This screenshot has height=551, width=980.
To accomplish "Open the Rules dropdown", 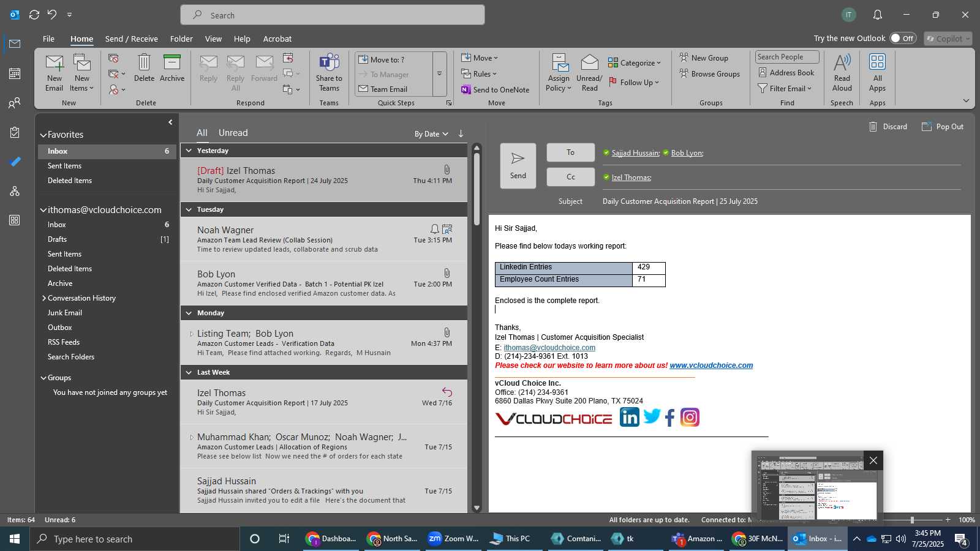I will [x=479, y=73].
